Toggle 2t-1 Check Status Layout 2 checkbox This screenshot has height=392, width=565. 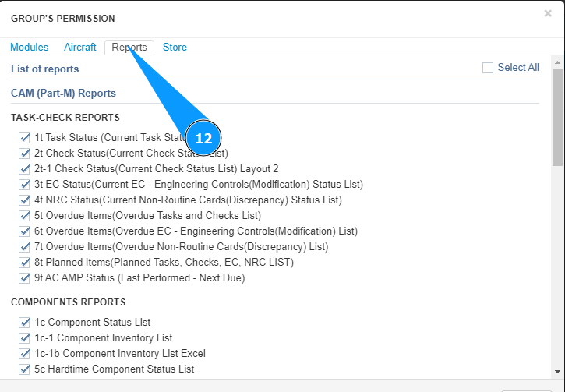[25, 169]
